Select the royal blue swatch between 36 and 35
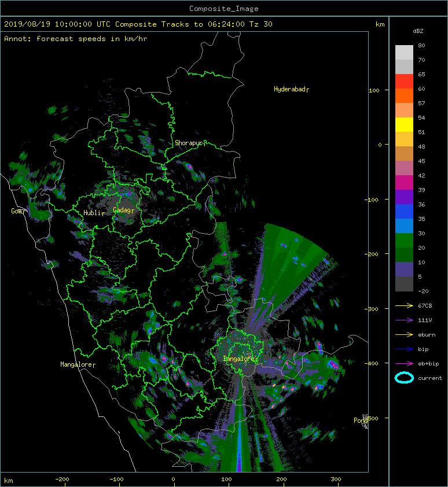Screen dimensions: 448x487 [404, 211]
